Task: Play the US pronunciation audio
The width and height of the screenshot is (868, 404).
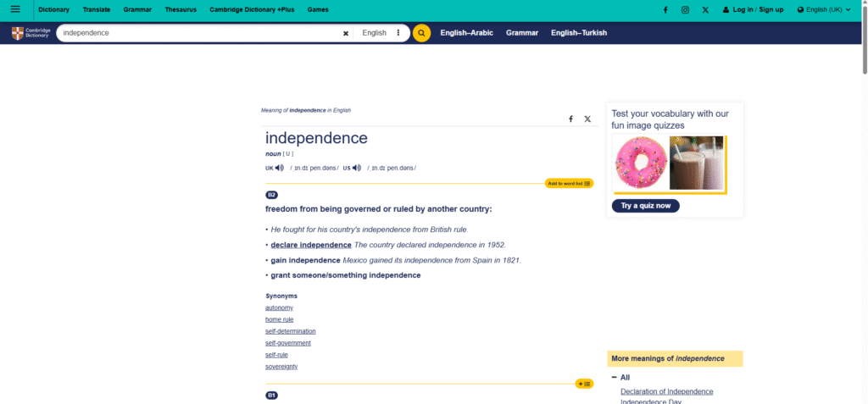Action: [x=357, y=168]
